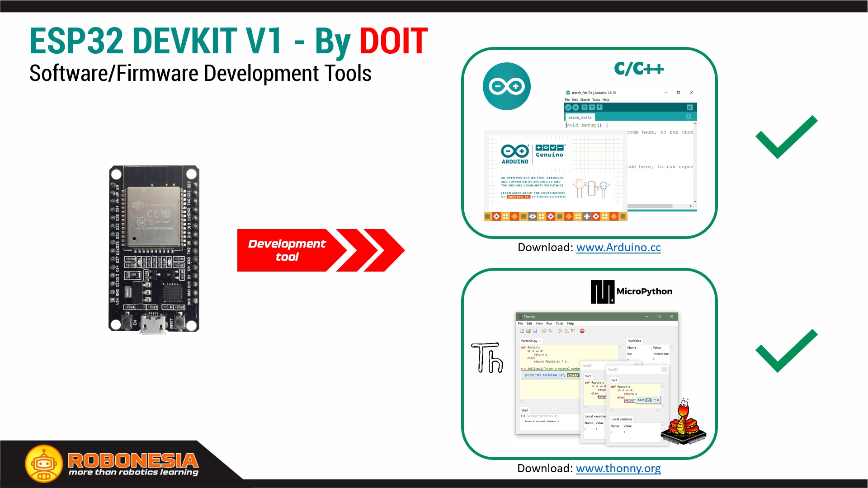Click the Arduino Open sketch icon
The height and width of the screenshot is (488, 868).
[x=592, y=108]
